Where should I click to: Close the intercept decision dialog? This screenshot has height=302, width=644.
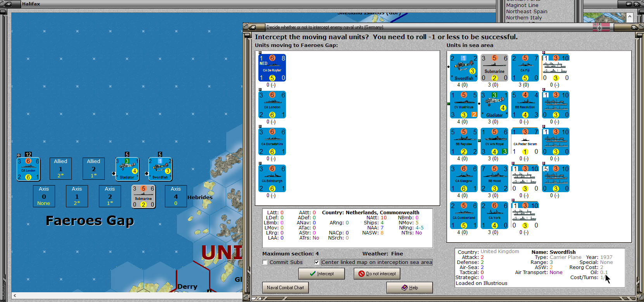pyautogui.click(x=635, y=27)
